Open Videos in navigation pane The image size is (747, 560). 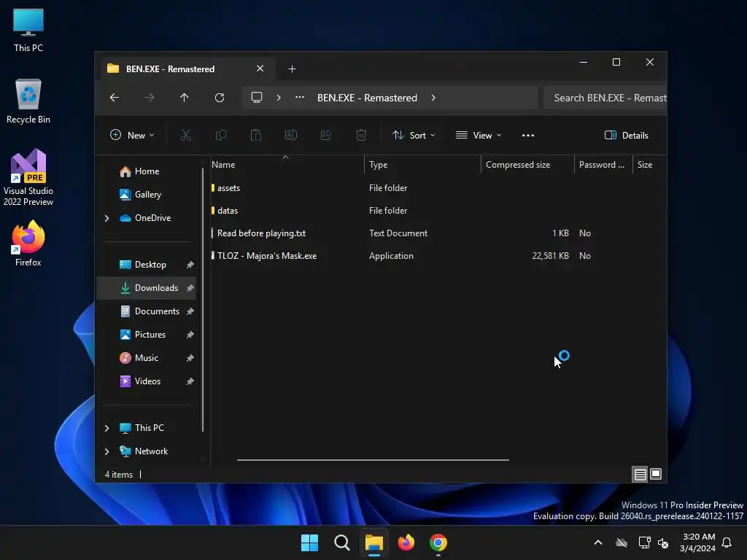point(147,381)
